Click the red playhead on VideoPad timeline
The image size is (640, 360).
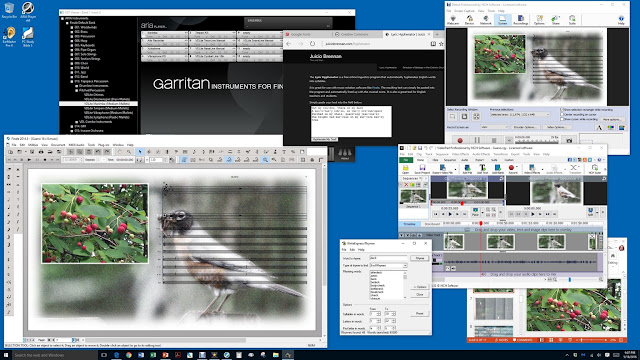click(x=481, y=223)
